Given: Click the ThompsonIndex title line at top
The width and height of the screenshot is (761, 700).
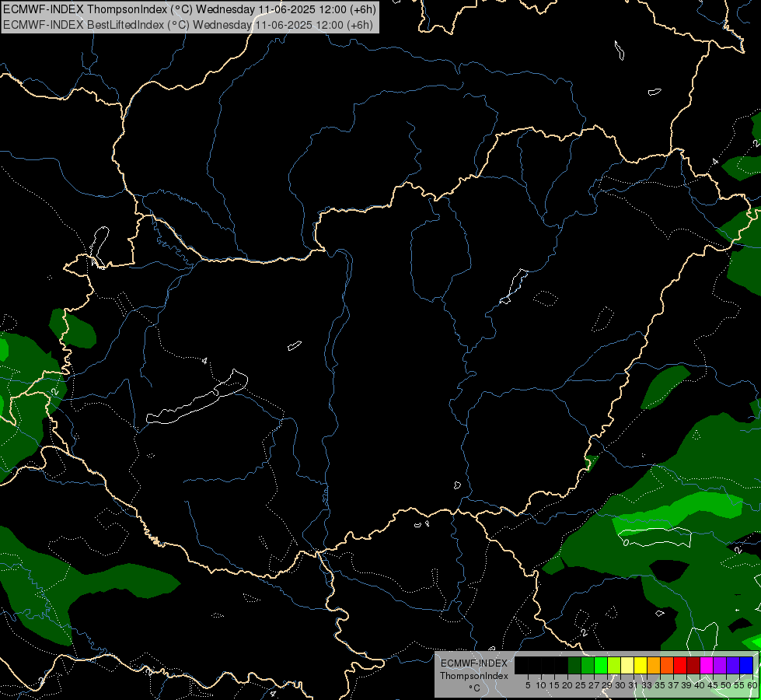Looking at the screenshot, I should (190, 9).
